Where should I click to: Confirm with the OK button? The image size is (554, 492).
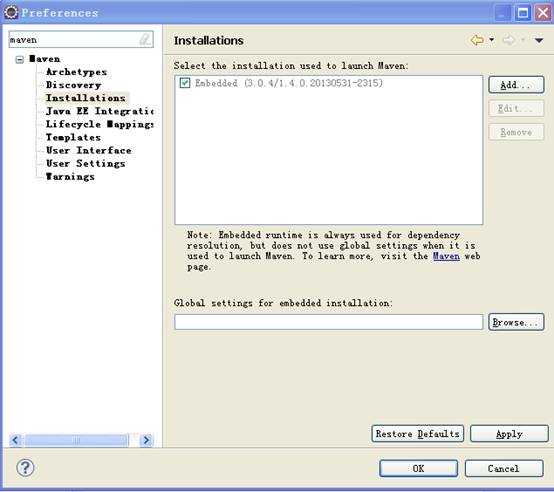(419, 468)
